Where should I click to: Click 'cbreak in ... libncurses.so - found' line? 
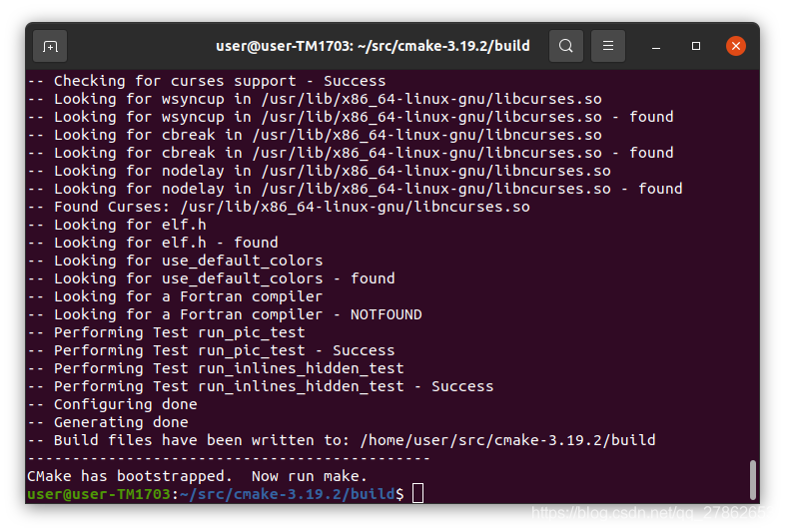tap(351, 153)
